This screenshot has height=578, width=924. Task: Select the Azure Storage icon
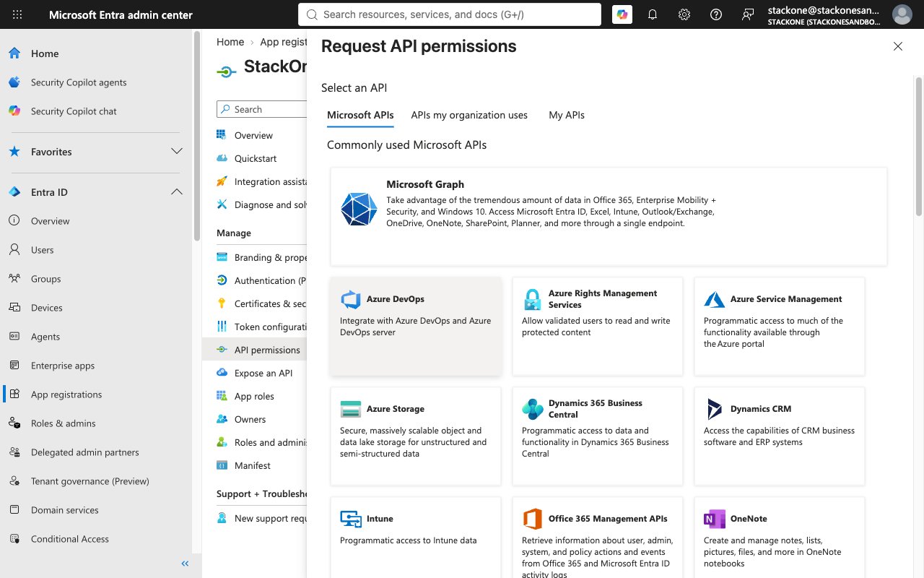tap(350, 409)
